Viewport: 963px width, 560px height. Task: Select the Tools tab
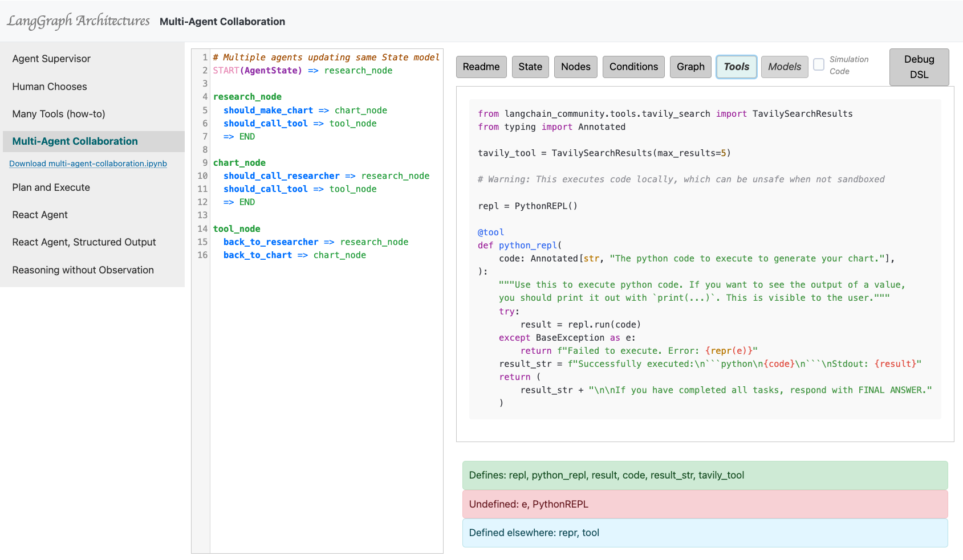736,67
